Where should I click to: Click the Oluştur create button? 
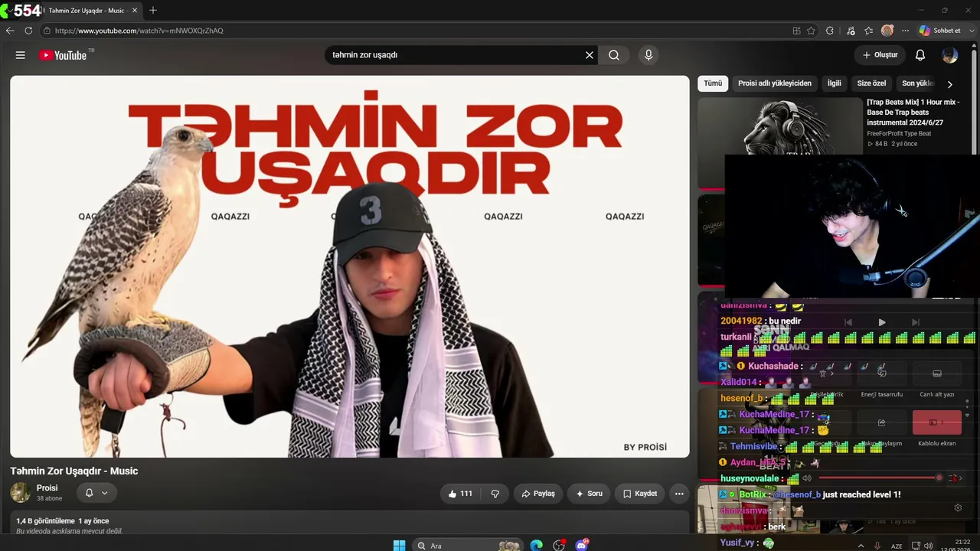coord(880,55)
